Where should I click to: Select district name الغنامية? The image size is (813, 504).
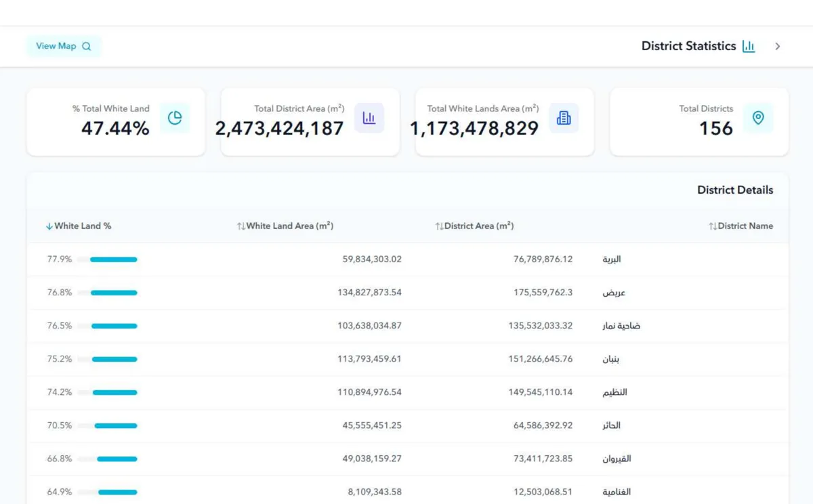click(617, 492)
